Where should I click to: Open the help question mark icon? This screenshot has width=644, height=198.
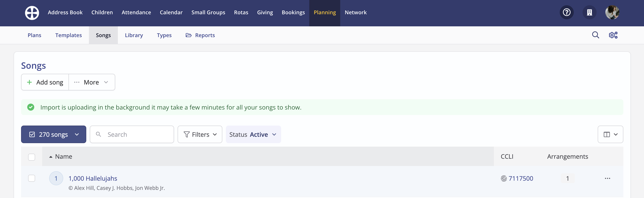(567, 12)
